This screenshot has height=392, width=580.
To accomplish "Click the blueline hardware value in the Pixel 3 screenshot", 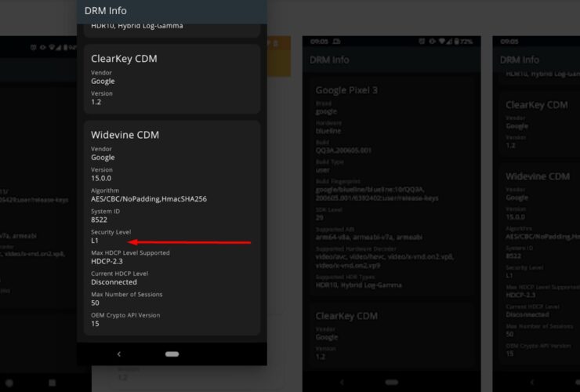I will pyautogui.click(x=328, y=131).
